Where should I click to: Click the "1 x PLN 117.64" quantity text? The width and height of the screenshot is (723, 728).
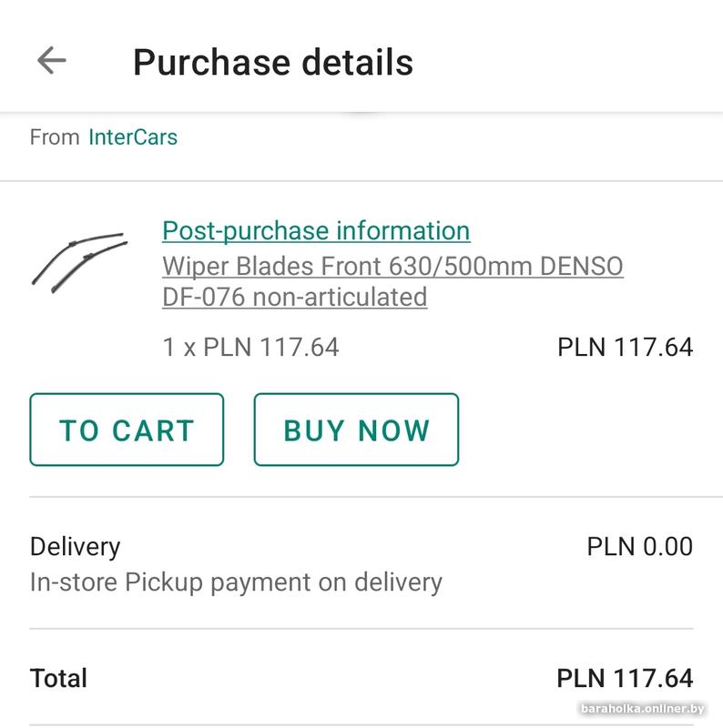pos(250,347)
